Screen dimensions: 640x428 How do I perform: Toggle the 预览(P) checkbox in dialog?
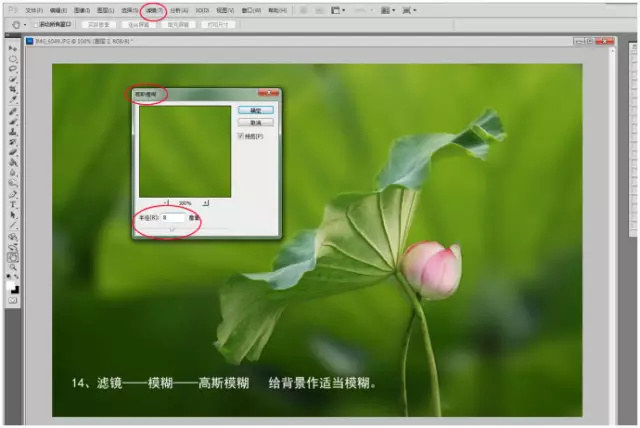[241, 135]
